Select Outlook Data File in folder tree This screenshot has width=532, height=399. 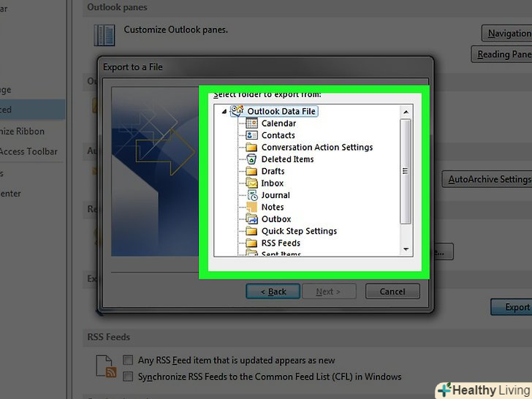(x=281, y=111)
